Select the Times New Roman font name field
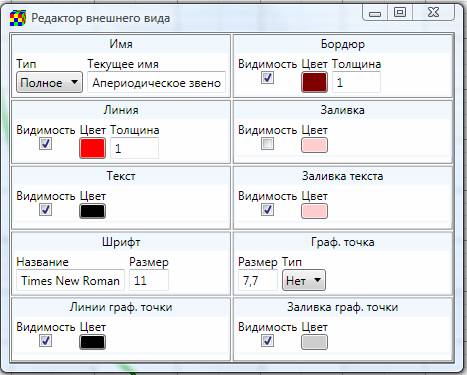Screen dimensions: 467x375 coord(70,280)
